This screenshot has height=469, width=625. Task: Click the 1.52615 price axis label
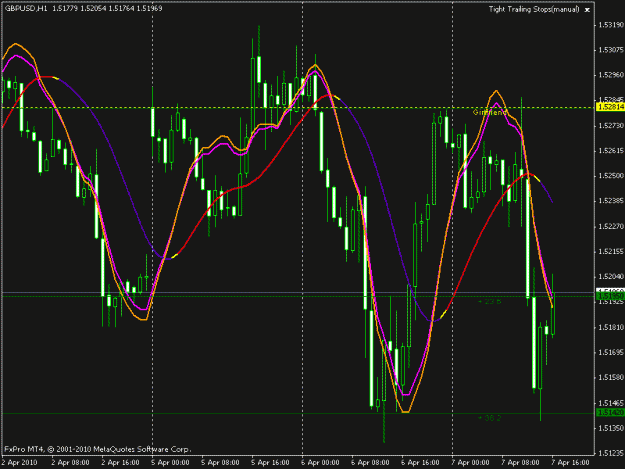611,151
